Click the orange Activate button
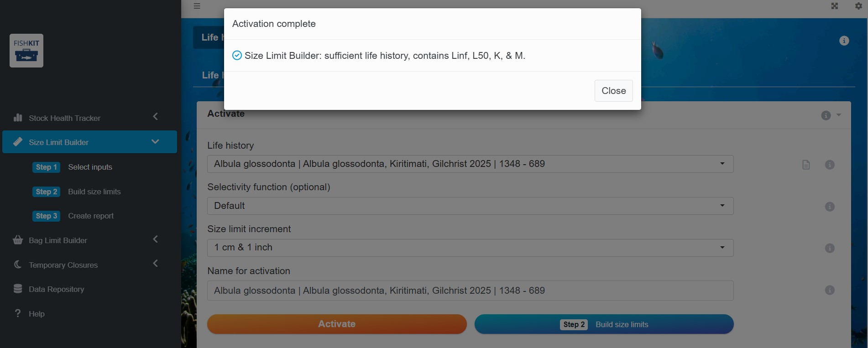The height and width of the screenshot is (348, 868). pyautogui.click(x=337, y=324)
